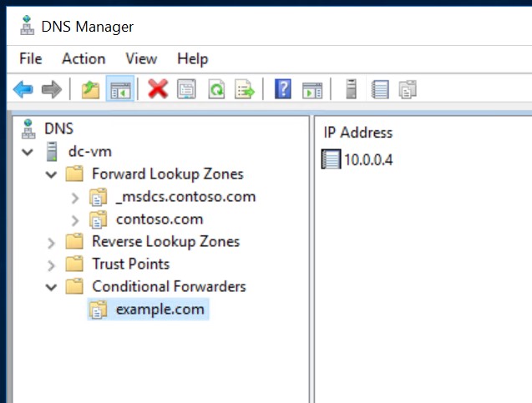This screenshot has height=403, width=532.
Task: Click the Forward arrow in toolbar
Action: (x=52, y=89)
